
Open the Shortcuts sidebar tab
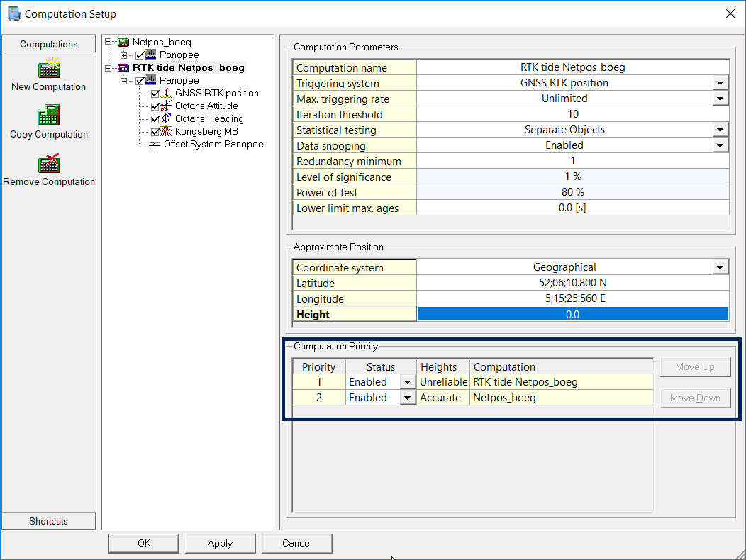coord(49,521)
